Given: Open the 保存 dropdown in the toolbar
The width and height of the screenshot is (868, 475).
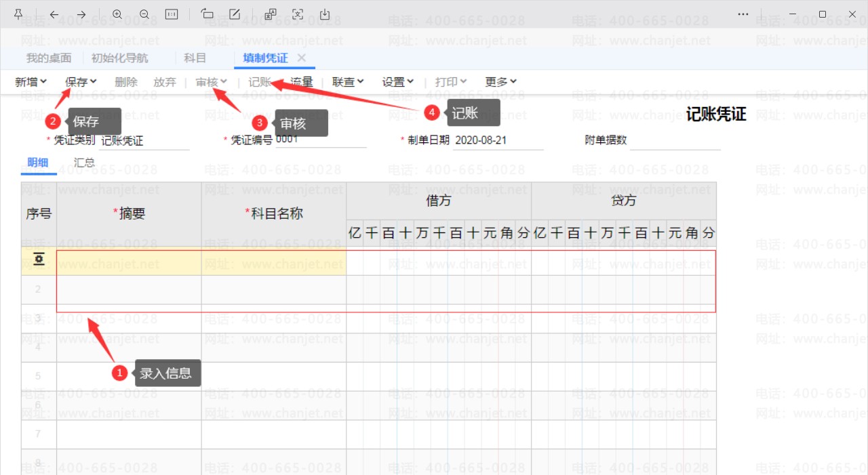Looking at the screenshot, I should point(81,82).
